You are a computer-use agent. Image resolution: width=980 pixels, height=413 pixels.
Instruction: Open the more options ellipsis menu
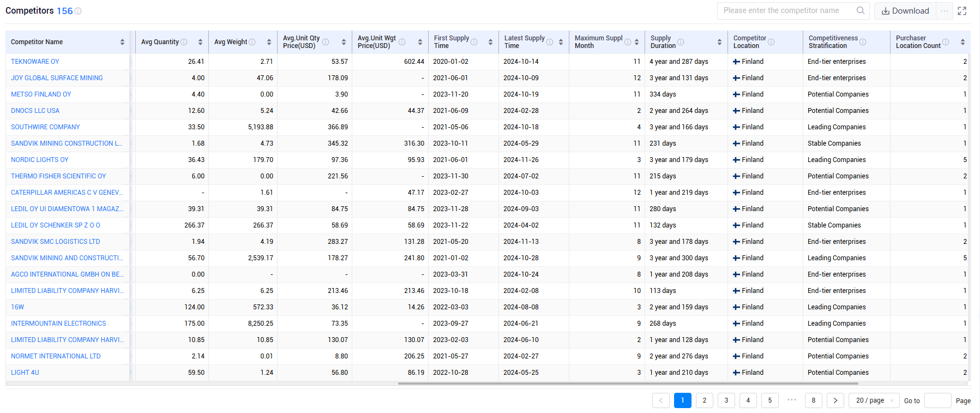(945, 11)
